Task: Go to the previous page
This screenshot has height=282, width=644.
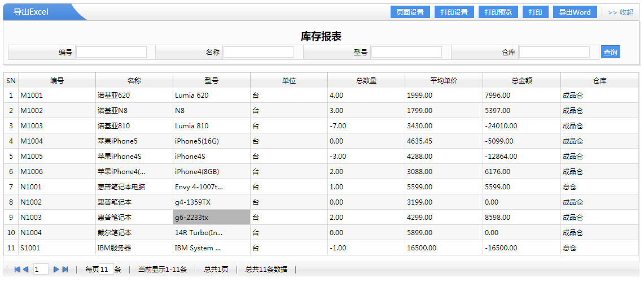Action: pyautogui.click(x=25, y=270)
